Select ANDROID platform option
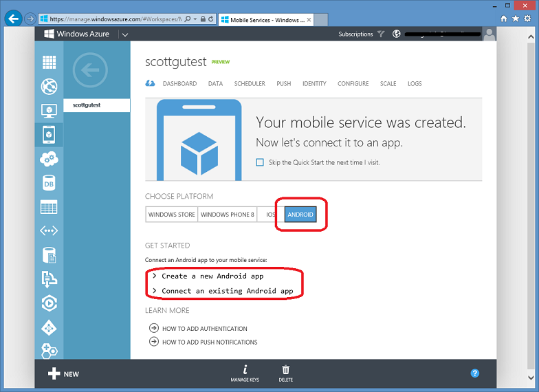539x392 pixels. pos(300,215)
